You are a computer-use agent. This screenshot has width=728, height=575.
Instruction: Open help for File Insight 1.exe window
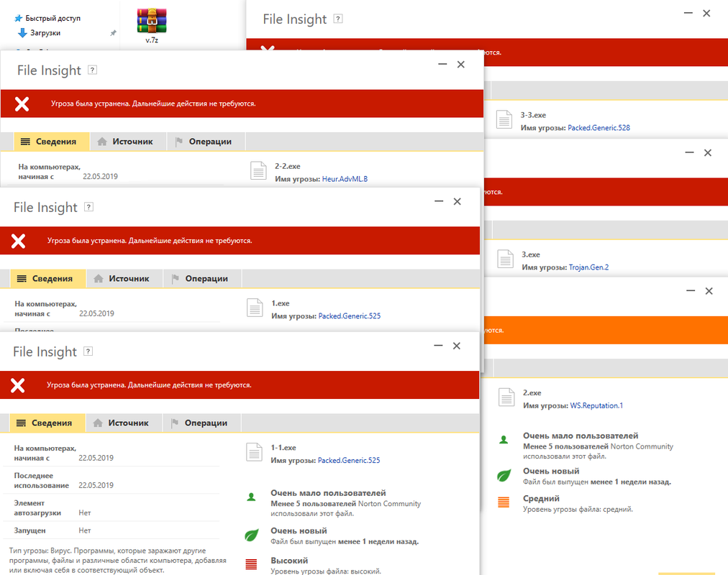pyautogui.click(x=88, y=207)
